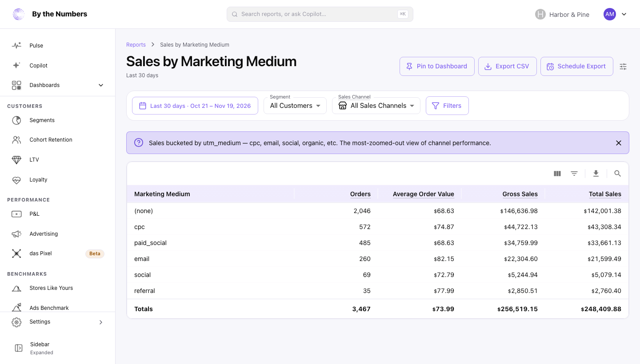Select the paid_social row label
640x364 pixels.
click(151, 243)
